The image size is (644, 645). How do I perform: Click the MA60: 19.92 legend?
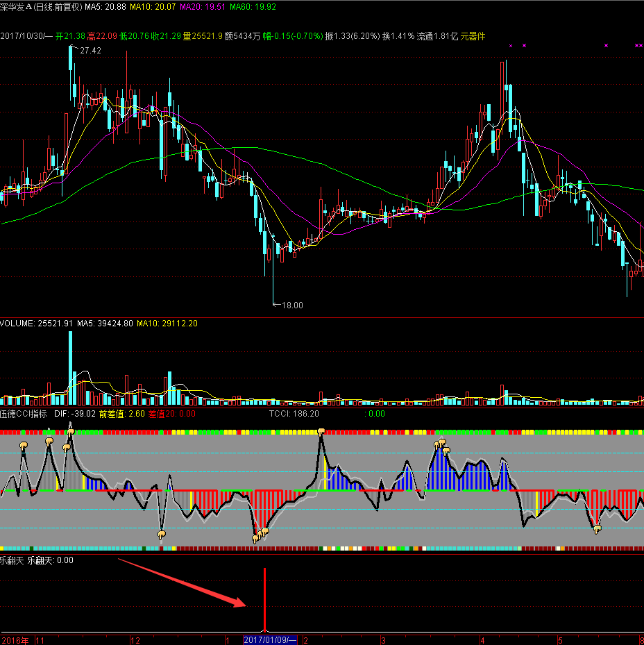[253, 7]
